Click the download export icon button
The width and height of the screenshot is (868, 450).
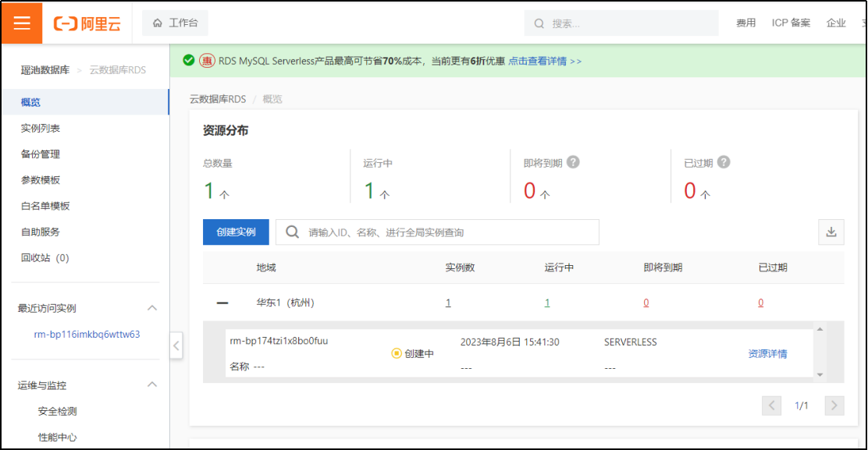[x=831, y=232]
